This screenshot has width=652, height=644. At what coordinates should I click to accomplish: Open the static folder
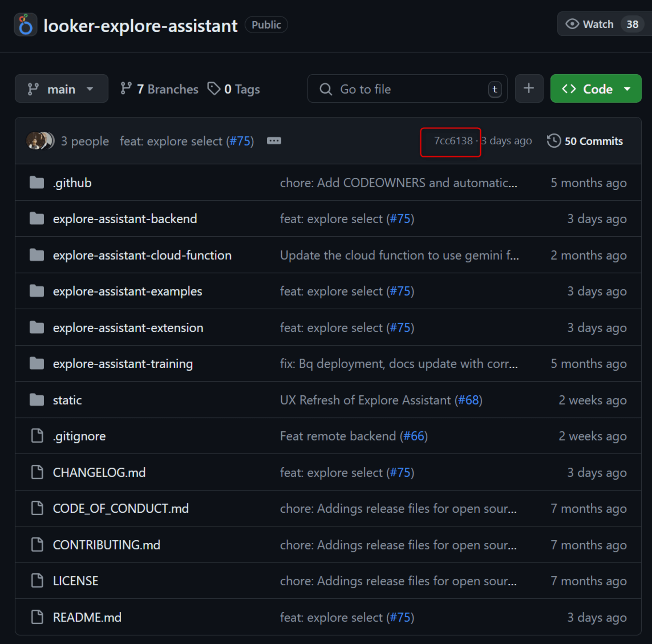[67, 400]
